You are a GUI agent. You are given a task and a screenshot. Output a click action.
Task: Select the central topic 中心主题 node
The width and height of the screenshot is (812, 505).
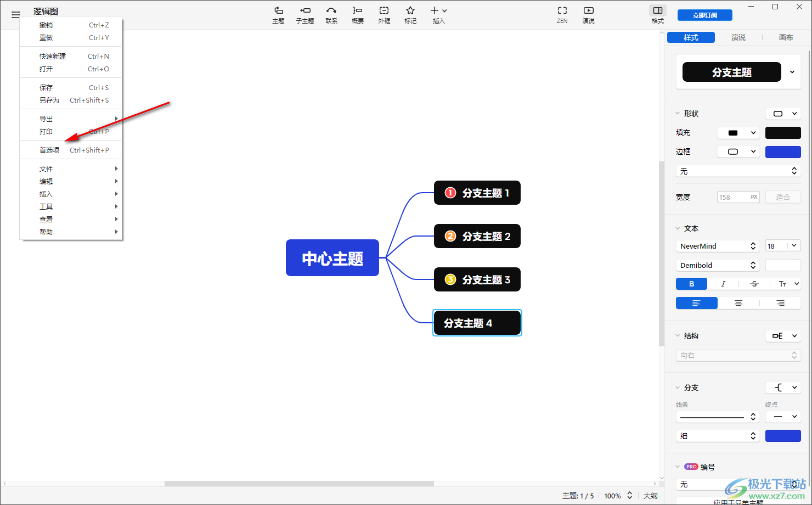coord(332,258)
